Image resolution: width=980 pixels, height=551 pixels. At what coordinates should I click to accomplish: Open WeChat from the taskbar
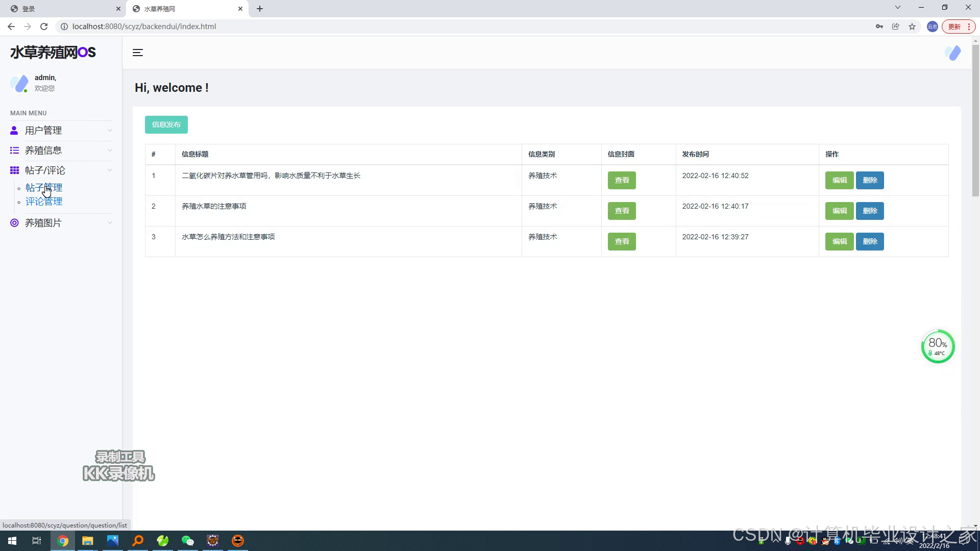click(x=187, y=541)
